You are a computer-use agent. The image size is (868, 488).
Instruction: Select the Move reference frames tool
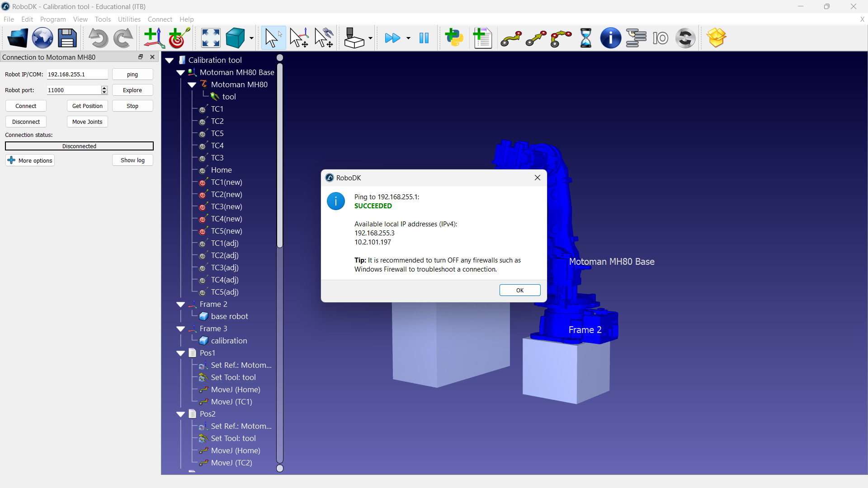(299, 38)
